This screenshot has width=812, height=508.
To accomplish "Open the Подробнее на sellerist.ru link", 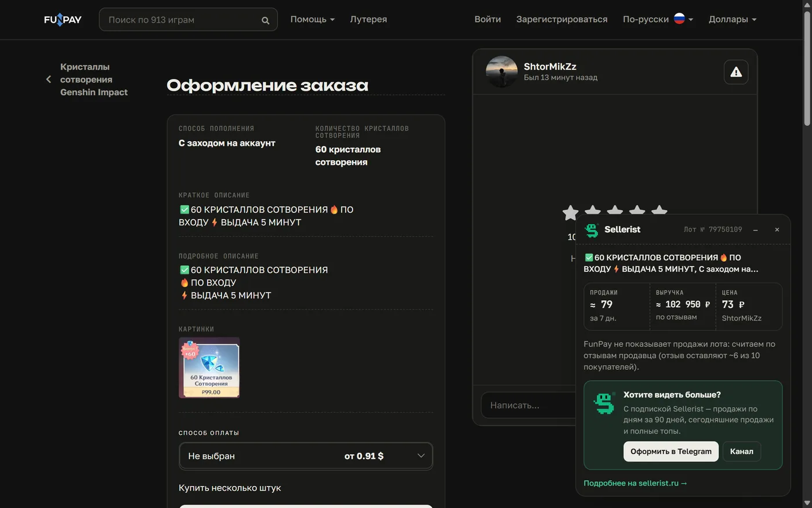I will point(635,483).
